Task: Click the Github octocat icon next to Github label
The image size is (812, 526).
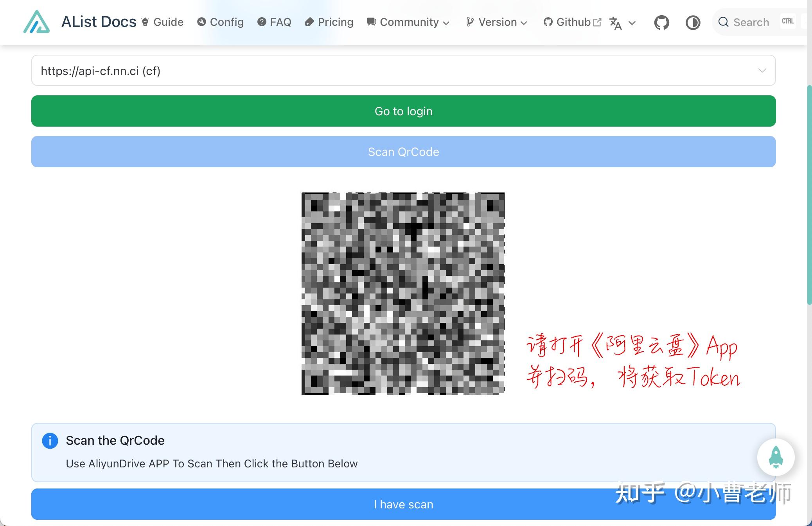Action: click(548, 22)
